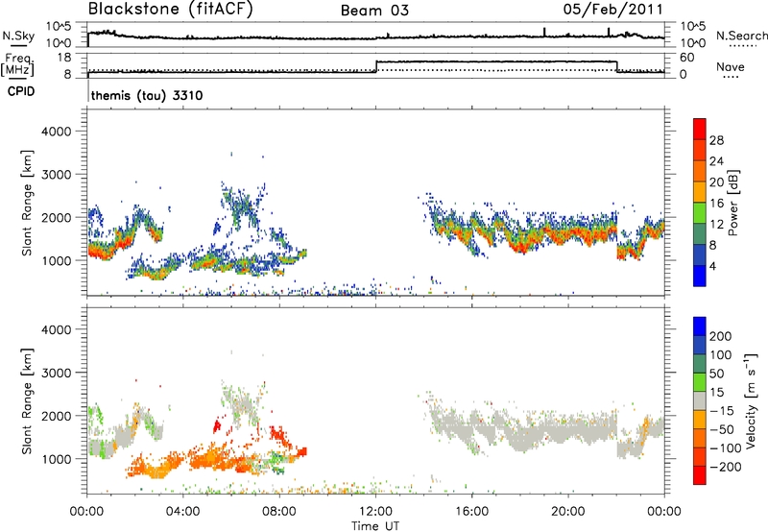Click the '3000' tick of the velocity panel
Image resolution: width=768 pixels, height=532 pixels.
(x=56, y=373)
